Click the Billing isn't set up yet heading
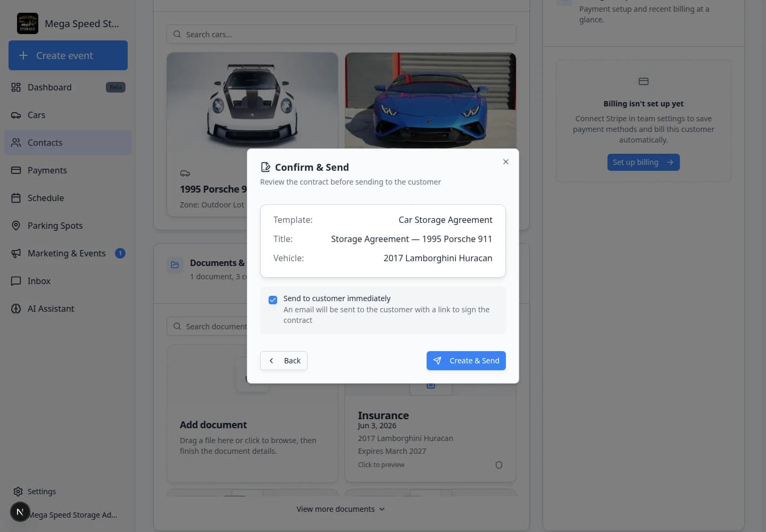This screenshot has height=532, width=766. tap(644, 104)
